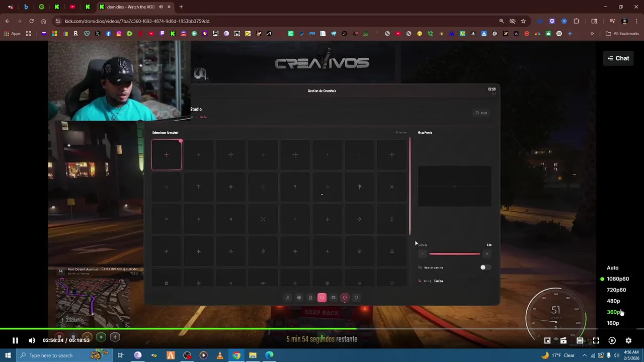Open File Explorer from the taskbar
This screenshot has width=644, height=362.
point(253,355)
